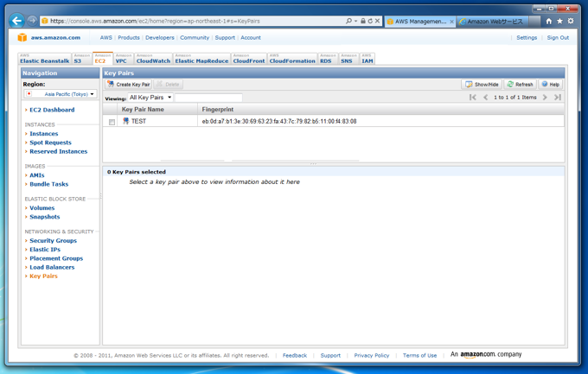Close the AWS Management tab

[452, 22]
